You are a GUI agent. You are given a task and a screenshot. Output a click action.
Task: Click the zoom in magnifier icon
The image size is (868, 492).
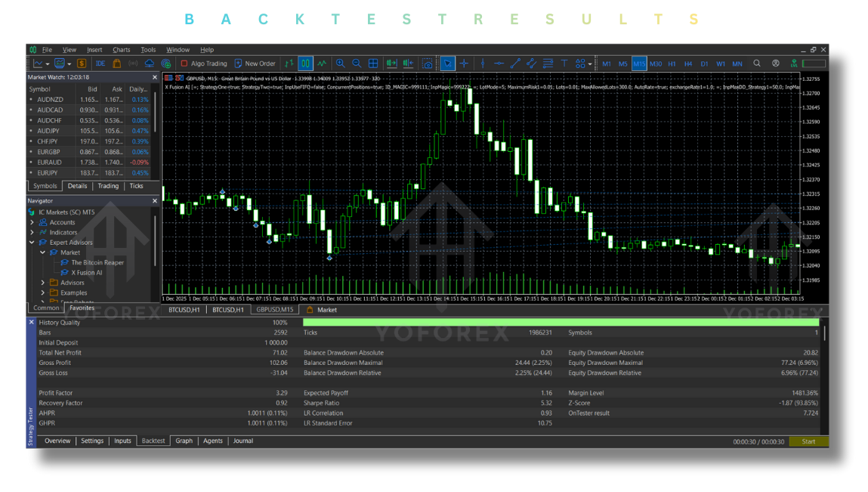[x=341, y=64]
